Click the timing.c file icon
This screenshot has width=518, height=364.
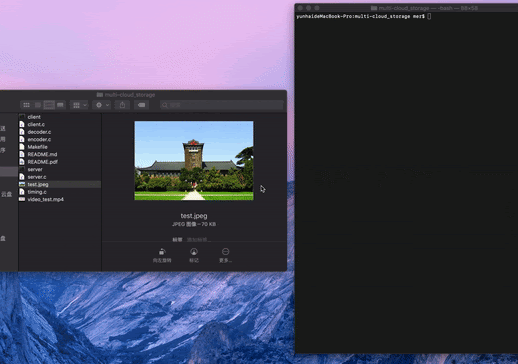point(22,192)
